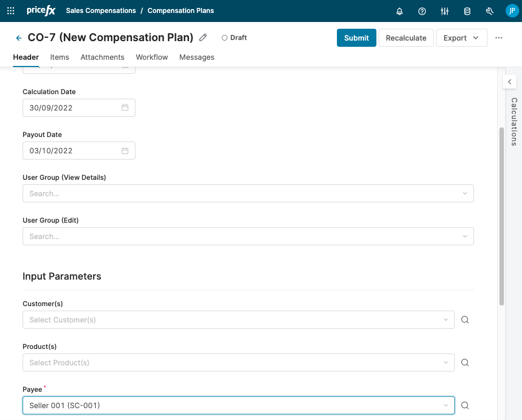Viewport: 522px width, 420px height.
Task: Click the Recalculate button
Action: tap(406, 38)
